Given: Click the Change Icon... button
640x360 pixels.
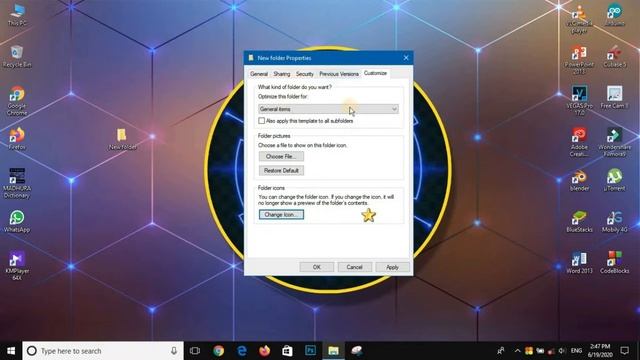Looking at the screenshot, I should click(281, 214).
